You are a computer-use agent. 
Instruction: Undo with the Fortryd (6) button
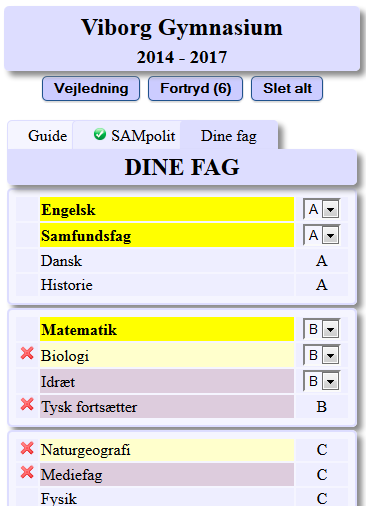tap(195, 89)
